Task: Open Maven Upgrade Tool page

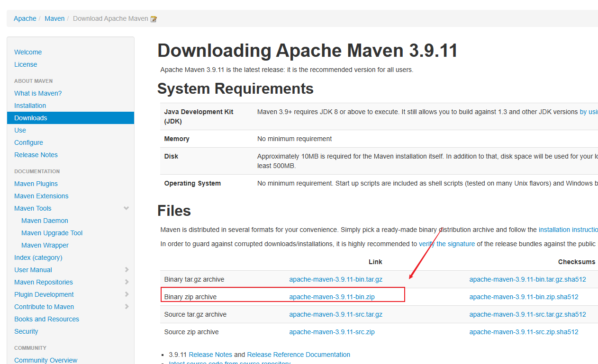Action: pyautogui.click(x=52, y=233)
